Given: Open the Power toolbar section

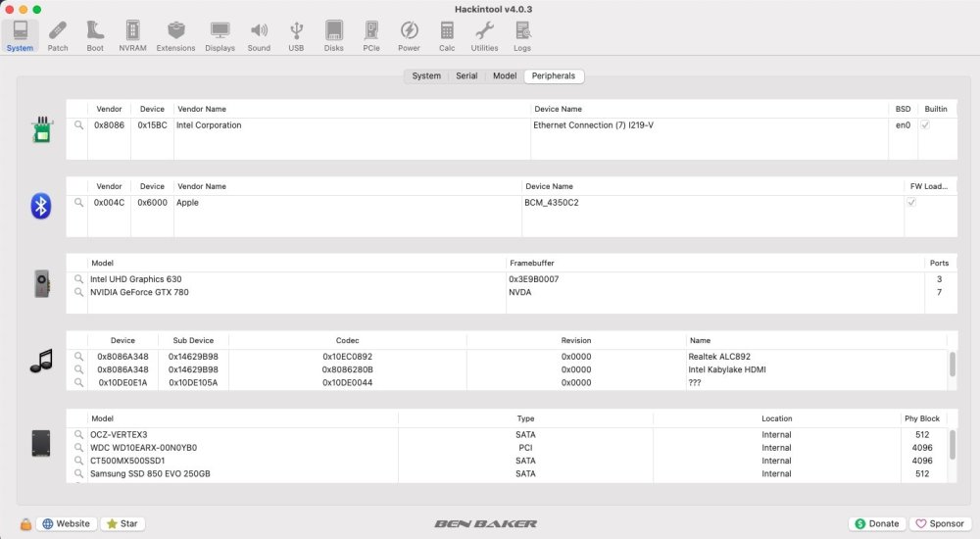Looking at the screenshot, I should (409, 35).
